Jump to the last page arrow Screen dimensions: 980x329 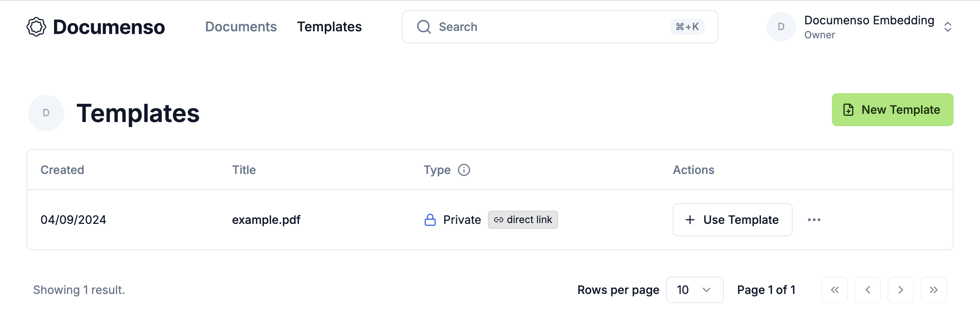[x=934, y=290]
